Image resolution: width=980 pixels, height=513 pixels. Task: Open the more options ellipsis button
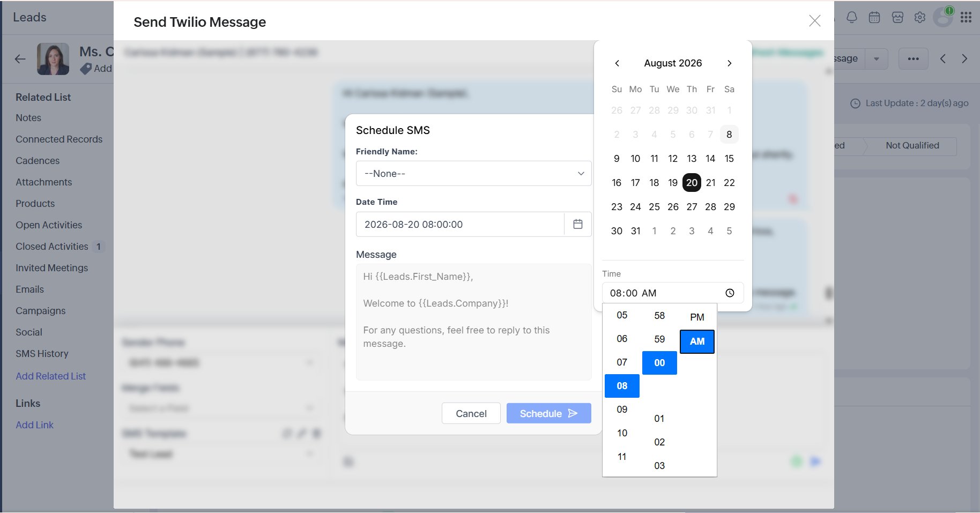pos(914,59)
